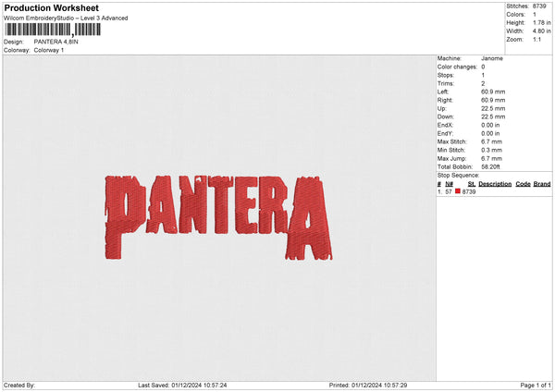Image resolution: width=555 pixels, height=392 pixels.
Task: Click the Max Jump 6.7 mm value
Action: (492, 159)
